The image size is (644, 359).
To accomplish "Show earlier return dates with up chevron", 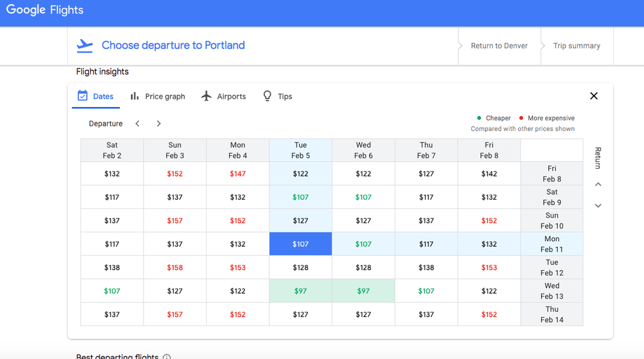I will coord(598,184).
